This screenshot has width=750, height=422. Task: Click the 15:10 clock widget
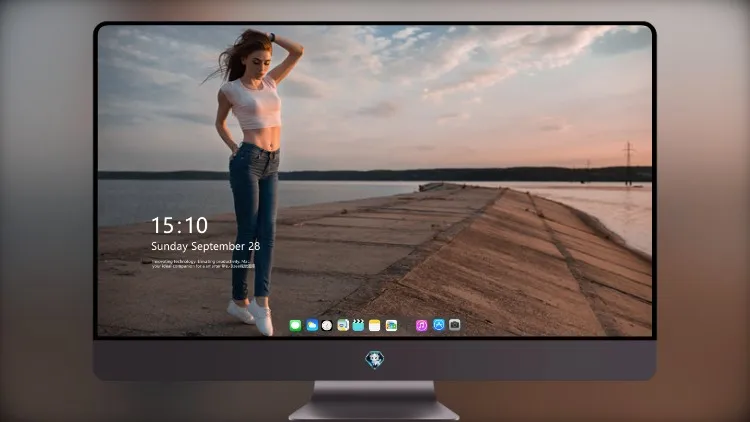click(x=179, y=225)
